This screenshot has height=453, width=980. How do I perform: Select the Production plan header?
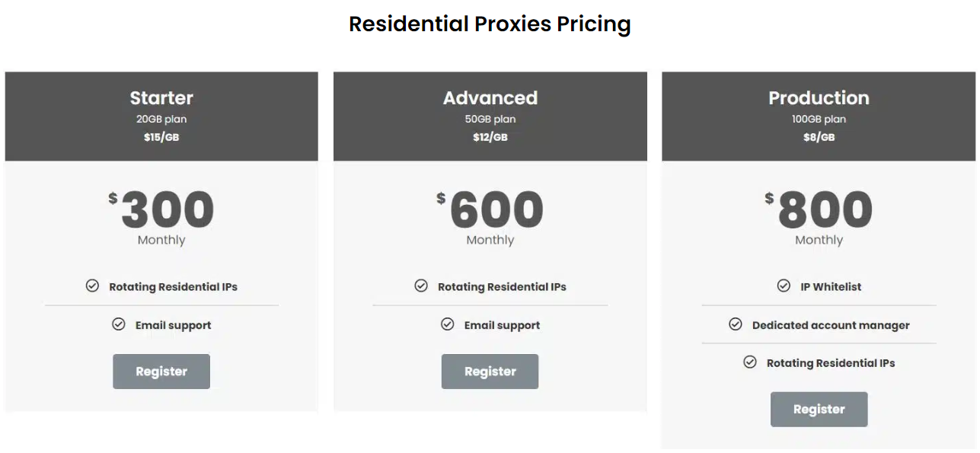[x=819, y=116]
